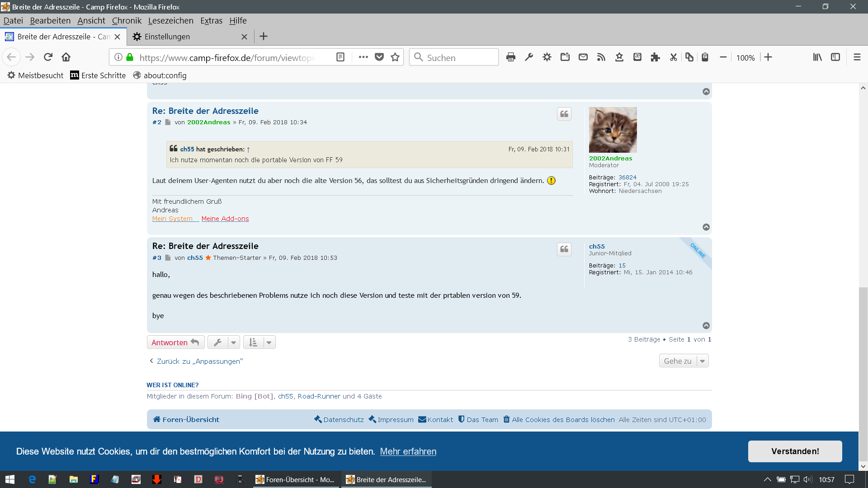Toggle reader view in address bar
This screenshot has width=868, height=488.
(340, 57)
